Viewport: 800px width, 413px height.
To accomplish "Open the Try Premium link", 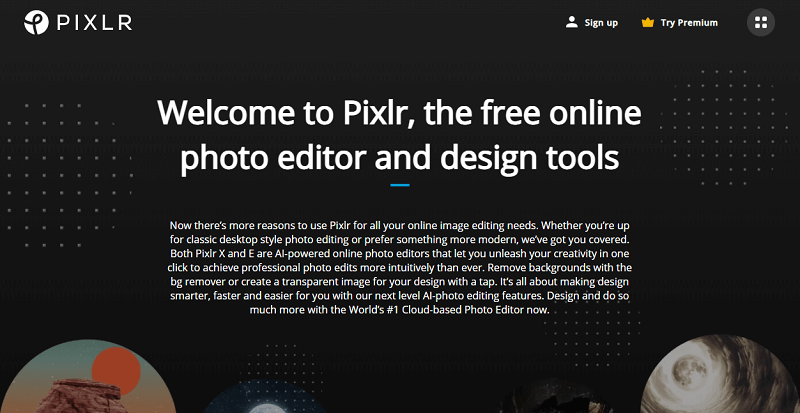I will pyautogui.click(x=689, y=22).
